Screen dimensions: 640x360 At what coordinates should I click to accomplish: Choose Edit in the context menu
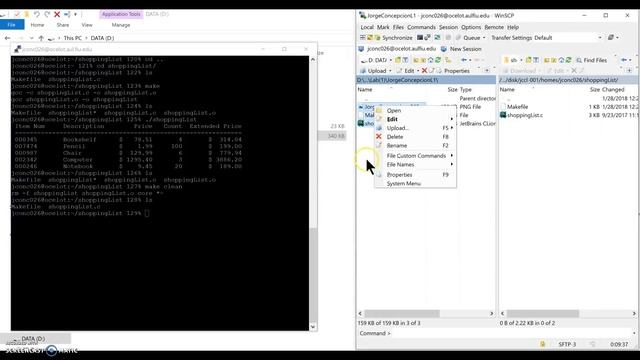pyautogui.click(x=415, y=119)
